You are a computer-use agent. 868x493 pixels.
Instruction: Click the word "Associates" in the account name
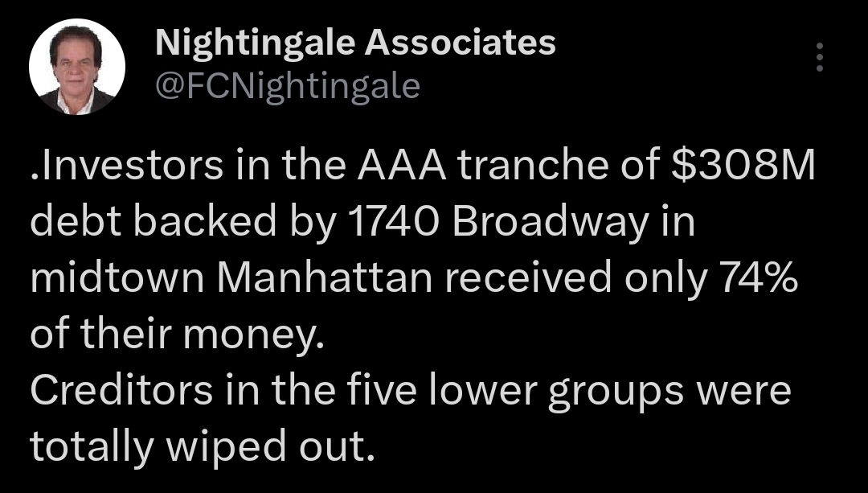point(461,43)
